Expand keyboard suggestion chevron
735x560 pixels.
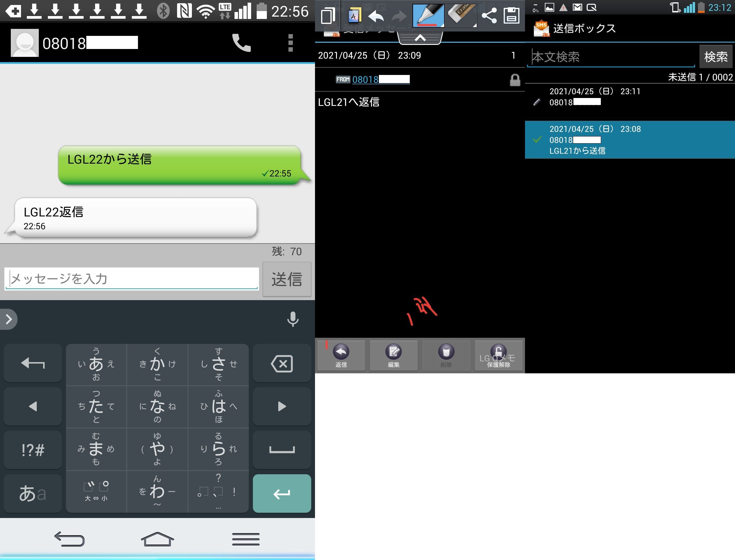click(x=9, y=319)
